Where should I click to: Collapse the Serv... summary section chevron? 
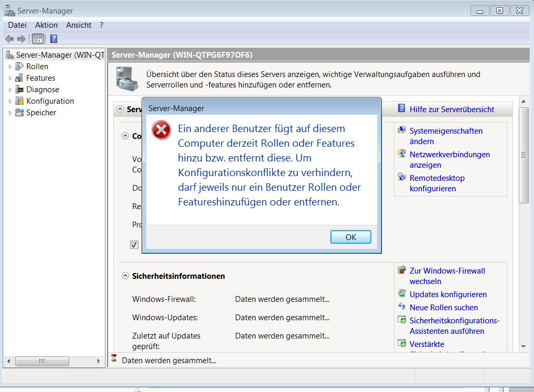(x=120, y=109)
